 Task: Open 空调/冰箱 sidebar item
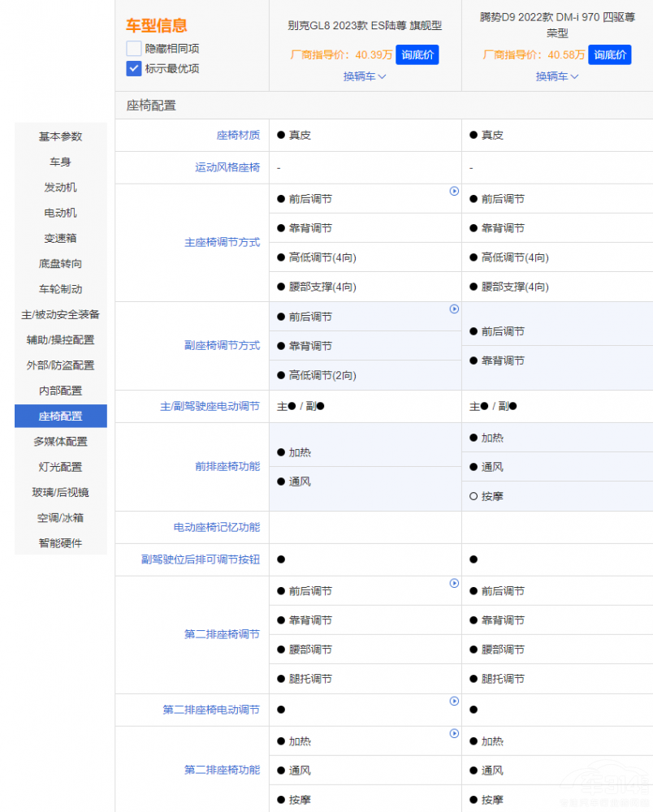click(x=61, y=518)
